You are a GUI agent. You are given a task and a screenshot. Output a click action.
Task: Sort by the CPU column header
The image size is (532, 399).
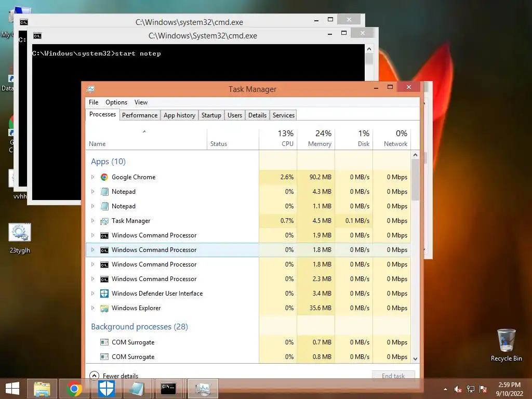pos(278,139)
